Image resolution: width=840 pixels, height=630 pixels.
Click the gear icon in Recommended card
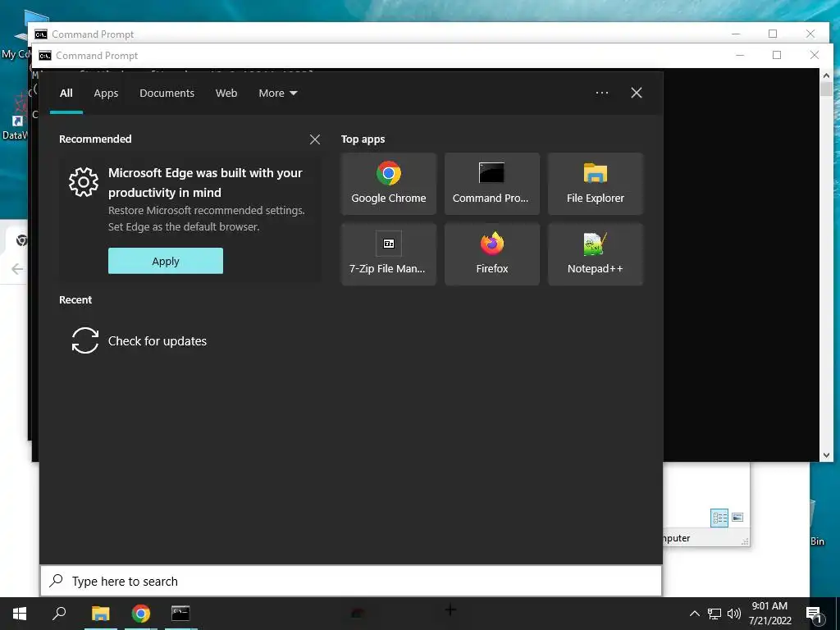coord(84,182)
